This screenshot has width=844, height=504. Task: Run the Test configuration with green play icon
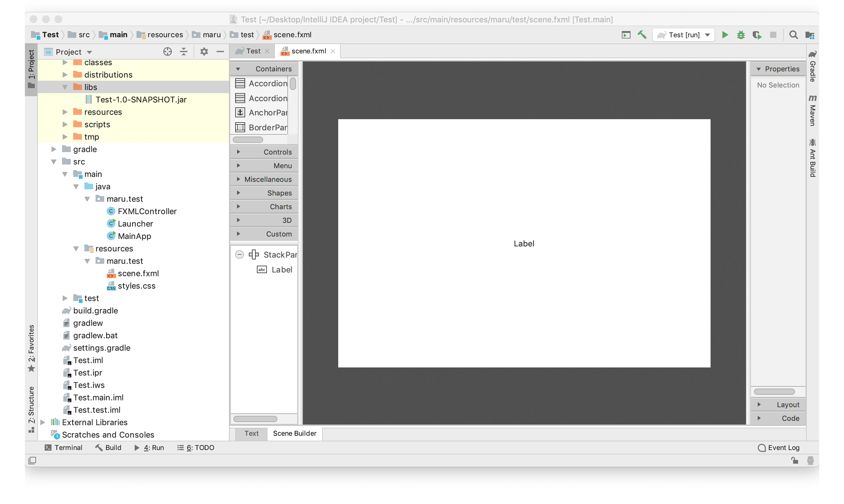pos(725,35)
